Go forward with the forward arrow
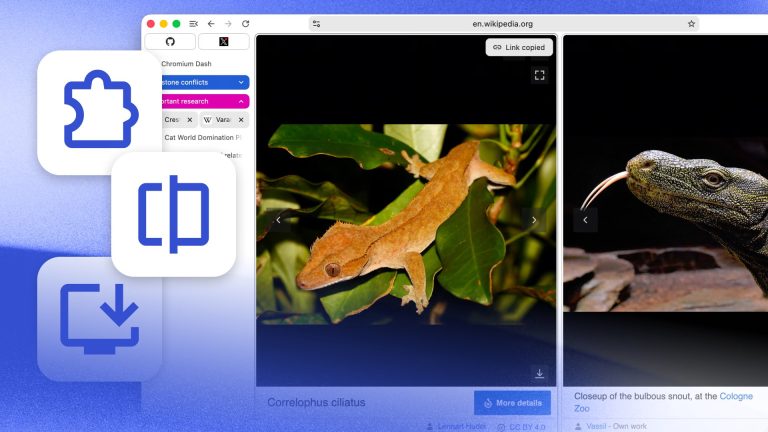Screen dimensions: 768x432 228,24
